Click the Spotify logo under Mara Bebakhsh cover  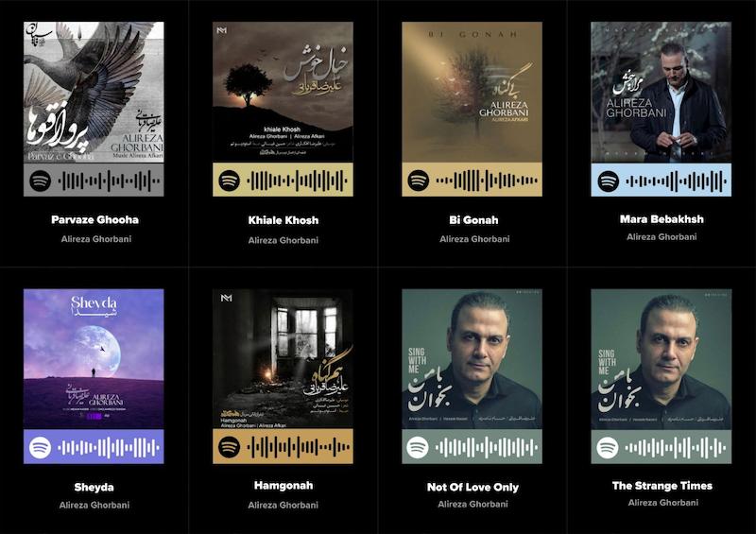tap(608, 181)
